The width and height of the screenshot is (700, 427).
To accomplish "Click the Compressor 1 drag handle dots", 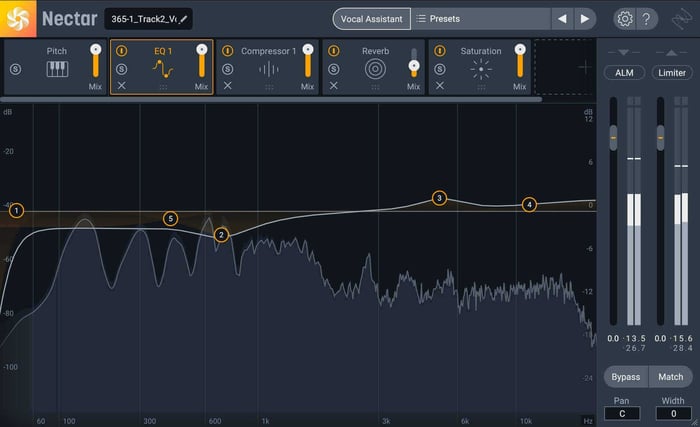I will pos(269,88).
